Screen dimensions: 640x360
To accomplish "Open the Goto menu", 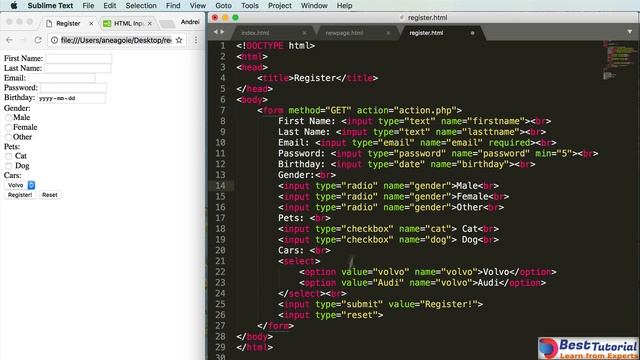I will (223, 6).
